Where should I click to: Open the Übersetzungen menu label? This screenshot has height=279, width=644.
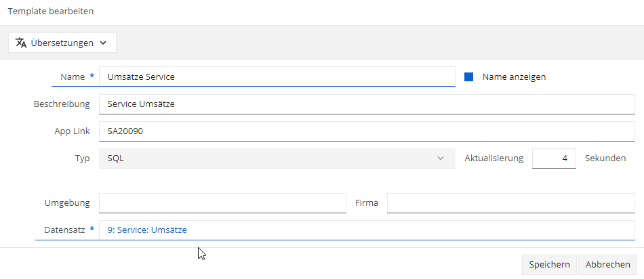pyautogui.click(x=62, y=43)
